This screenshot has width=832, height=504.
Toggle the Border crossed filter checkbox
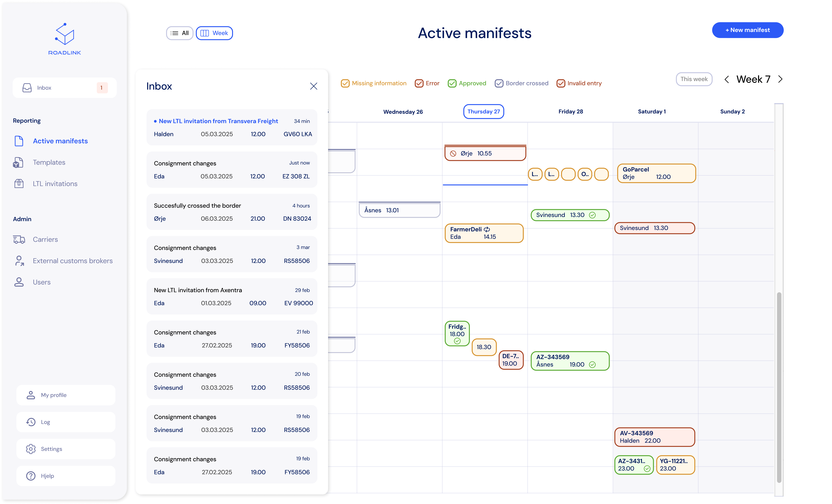(x=499, y=83)
